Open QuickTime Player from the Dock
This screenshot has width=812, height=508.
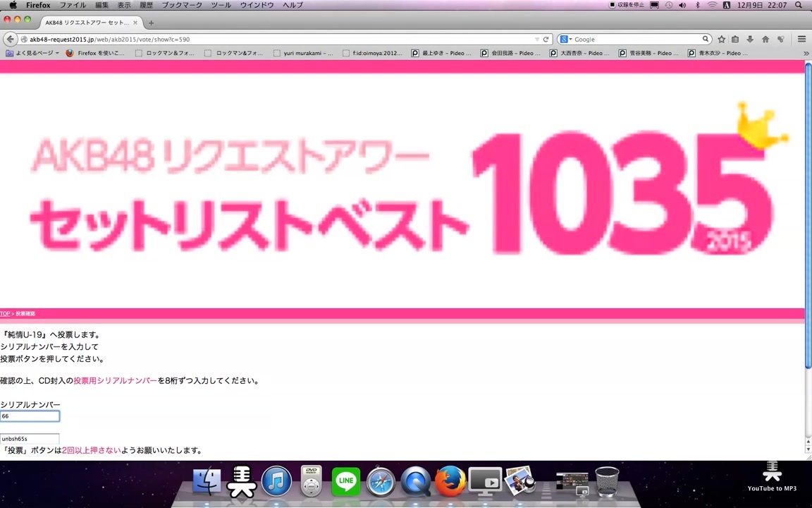click(x=415, y=481)
